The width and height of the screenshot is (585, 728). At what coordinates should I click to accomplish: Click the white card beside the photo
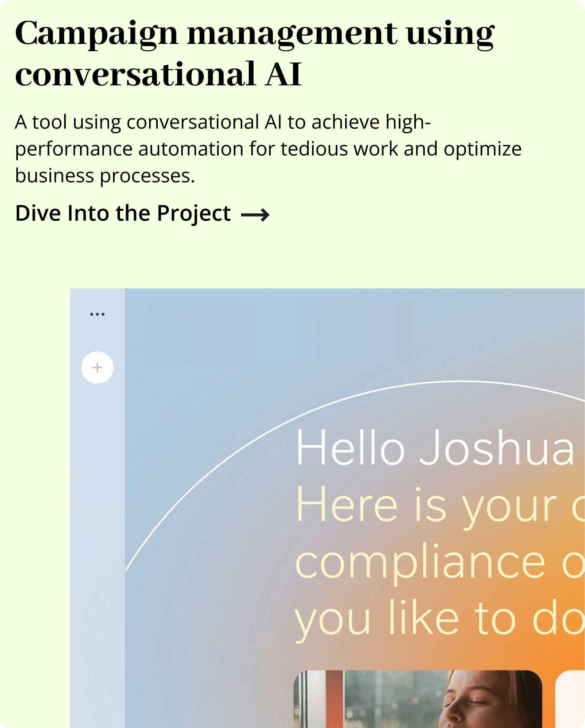coord(570,699)
